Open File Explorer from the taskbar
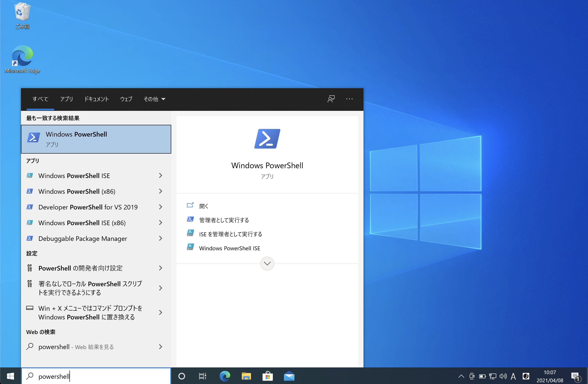Screen dimensions: 588x384 [x=246, y=376]
